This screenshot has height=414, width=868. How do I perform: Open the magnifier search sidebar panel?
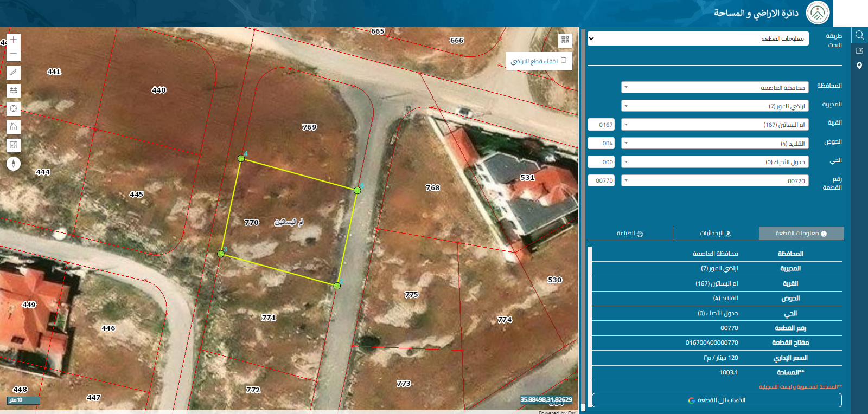[859, 35]
